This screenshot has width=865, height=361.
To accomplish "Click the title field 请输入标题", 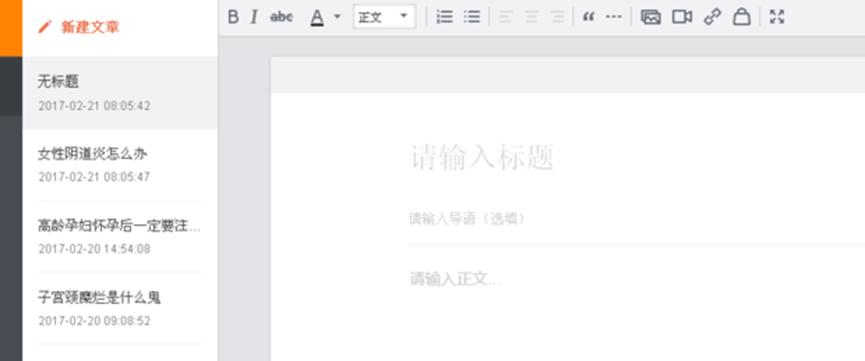I will tap(482, 158).
